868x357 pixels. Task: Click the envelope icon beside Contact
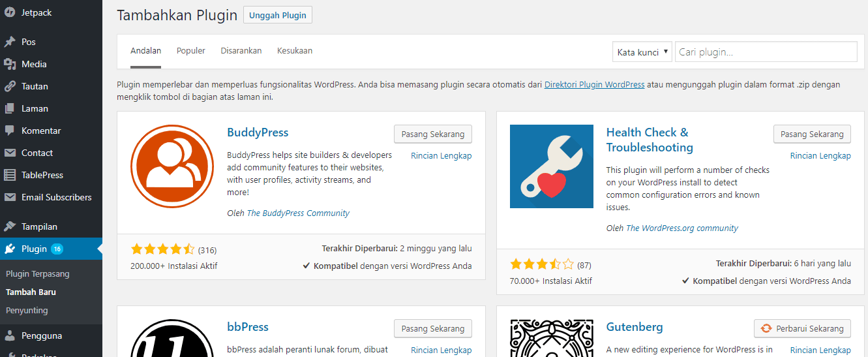pos(10,153)
